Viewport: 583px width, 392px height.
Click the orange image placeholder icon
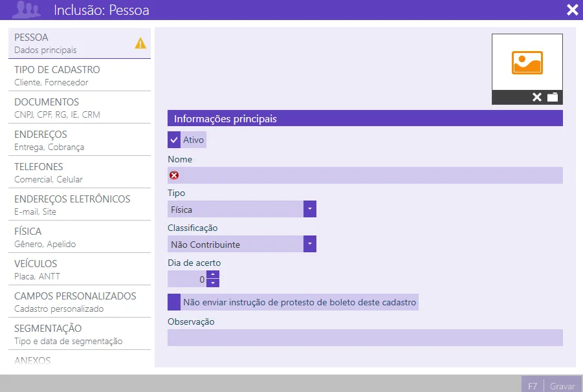click(x=527, y=63)
